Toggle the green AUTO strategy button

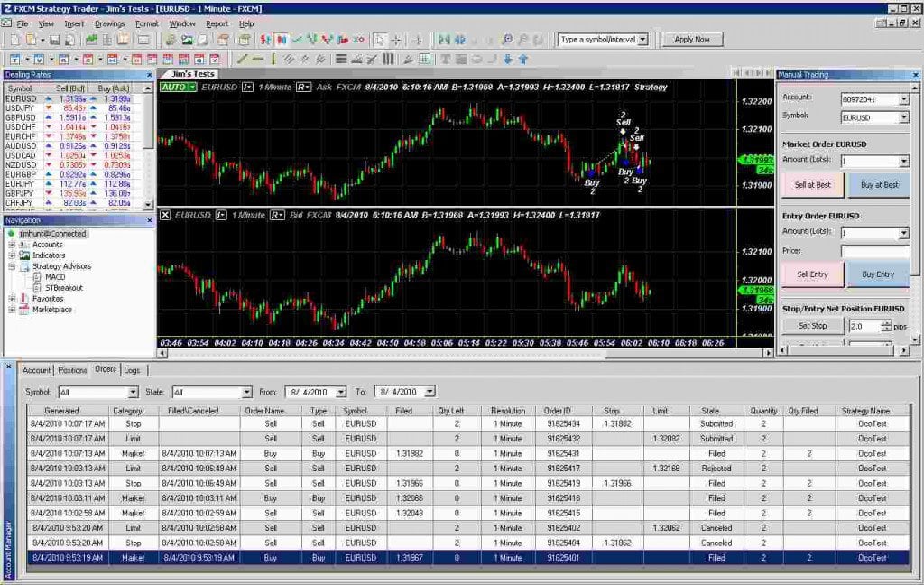(178, 88)
